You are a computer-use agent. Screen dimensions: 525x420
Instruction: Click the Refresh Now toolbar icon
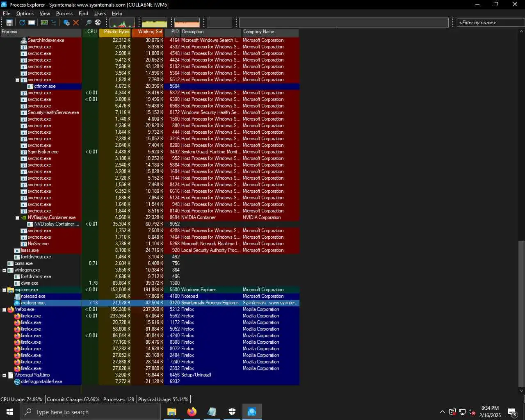(22, 23)
